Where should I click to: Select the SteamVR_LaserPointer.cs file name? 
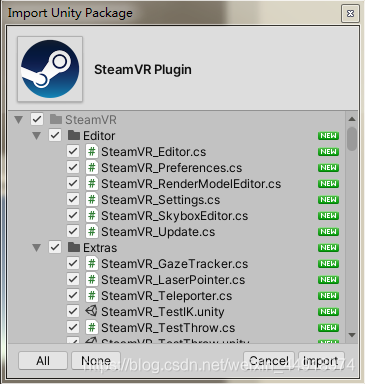coord(173,280)
